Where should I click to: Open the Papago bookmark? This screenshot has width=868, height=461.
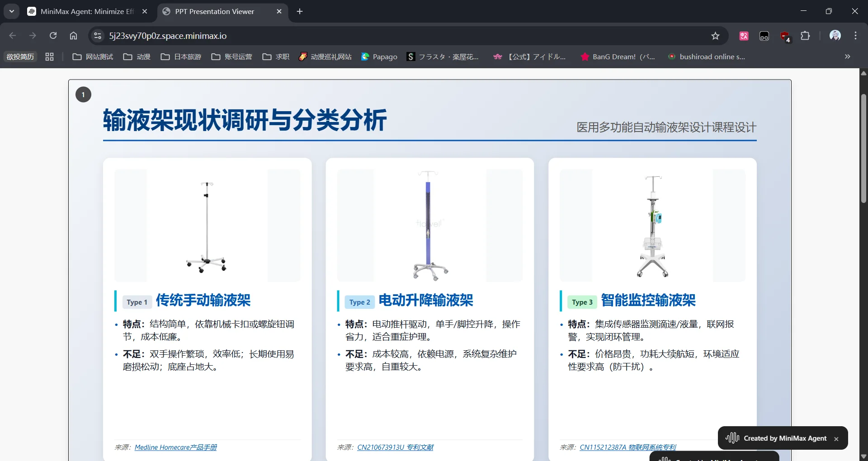click(x=379, y=56)
